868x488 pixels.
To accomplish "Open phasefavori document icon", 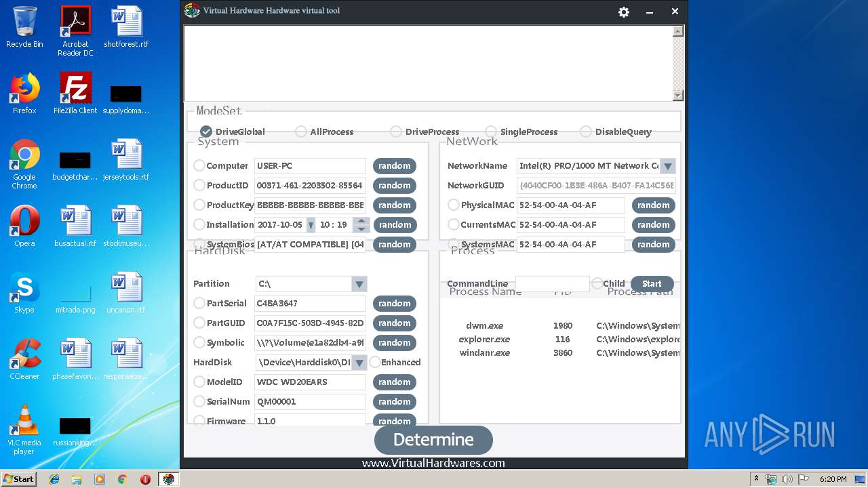I will (75, 360).
